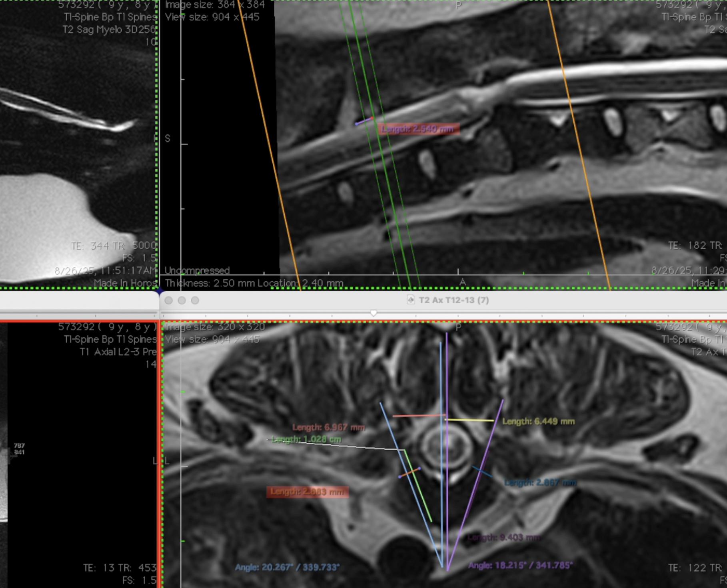Minimize the T2 Ax T12-13 window
Screen dimensions: 727x588
tap(182, 300)
